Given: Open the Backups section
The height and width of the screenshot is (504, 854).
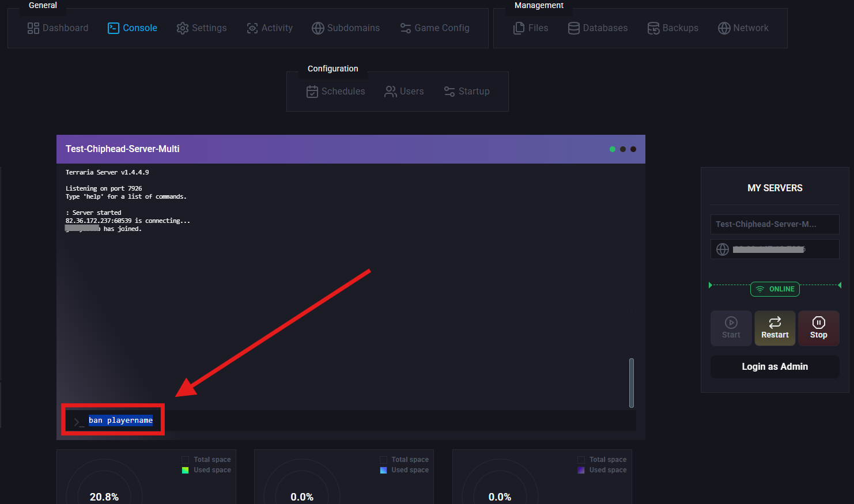Looking at the screenshot, I should pos(672,28).
